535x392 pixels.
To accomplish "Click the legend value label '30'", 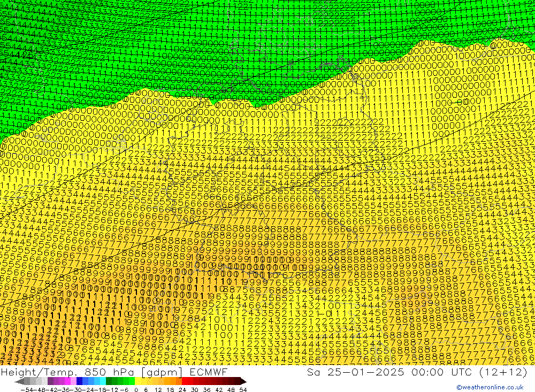I will [x=195, y=390].
